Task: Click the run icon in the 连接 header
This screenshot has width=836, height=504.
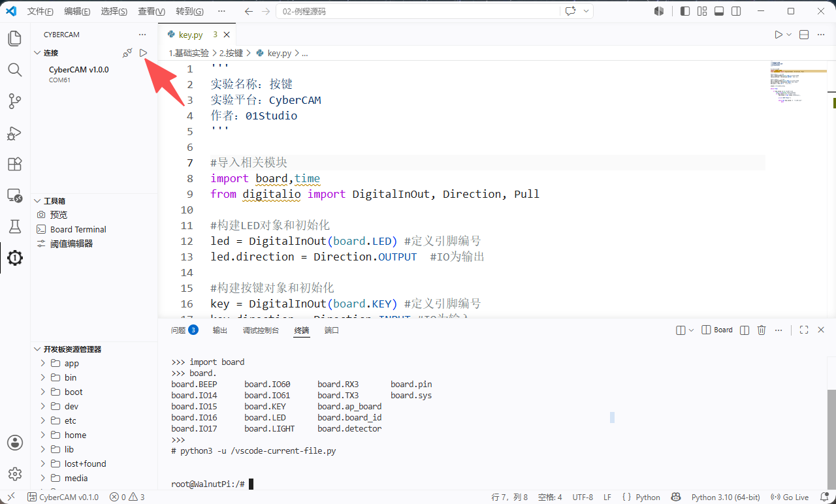Action: coord(144,53)
